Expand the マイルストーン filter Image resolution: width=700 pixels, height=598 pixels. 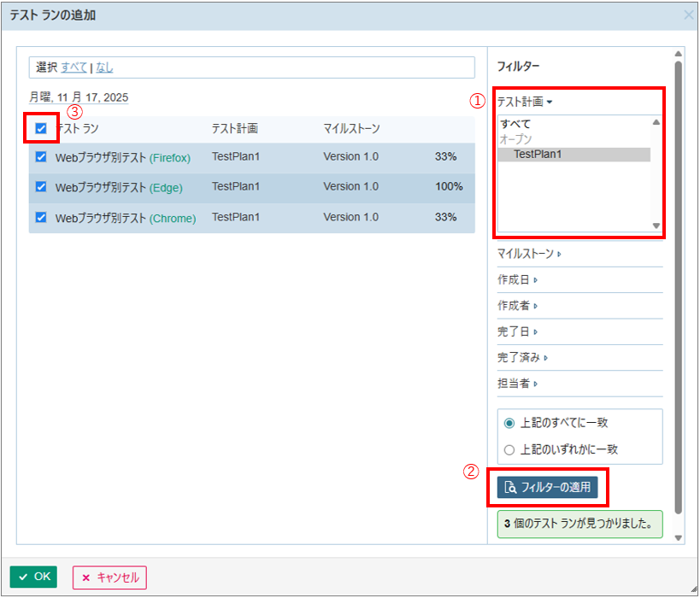click(529, 254)
